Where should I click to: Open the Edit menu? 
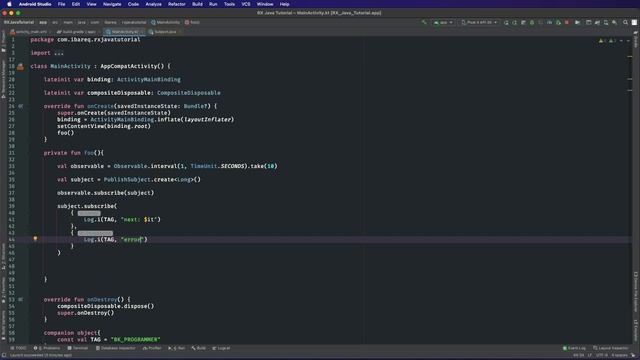pos(76,4)
